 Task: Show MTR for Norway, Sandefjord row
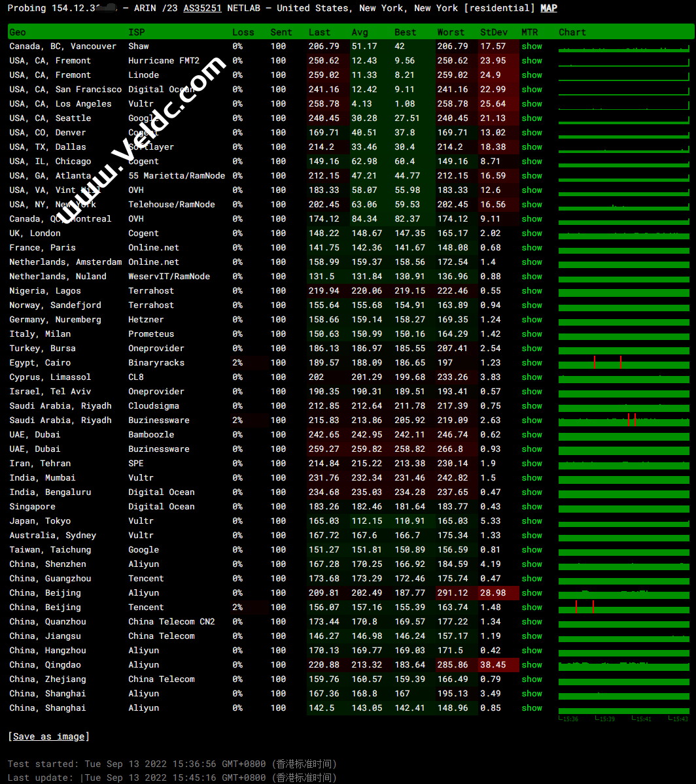[531, 305]
